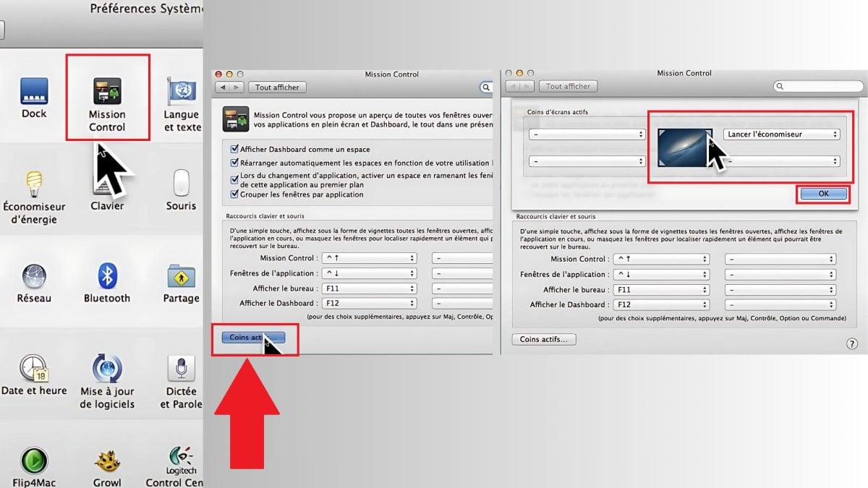Open Afficher le bureau F11 dropdown, middle window
Image resolution: width=868 pixels, height=488 pixels.
tap(370, 288)
